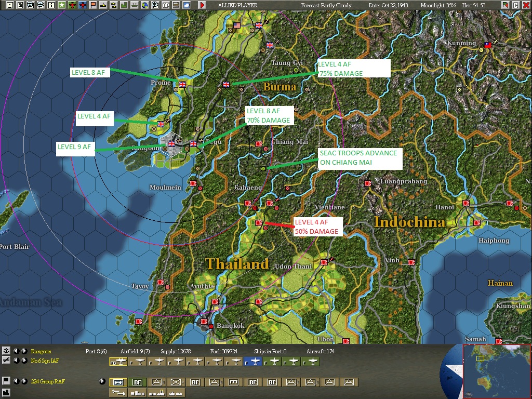Open the document list report icon
This screenshot has height=399, width=532.
click(20, 5)
